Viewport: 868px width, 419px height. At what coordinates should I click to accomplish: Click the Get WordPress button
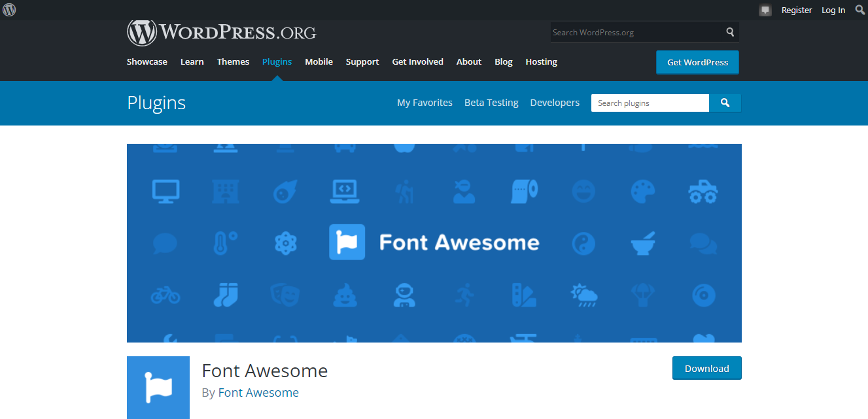click(697, 62)
